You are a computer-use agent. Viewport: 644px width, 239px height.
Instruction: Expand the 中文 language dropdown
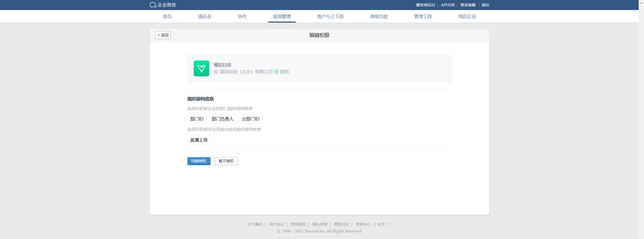point(383,224)
